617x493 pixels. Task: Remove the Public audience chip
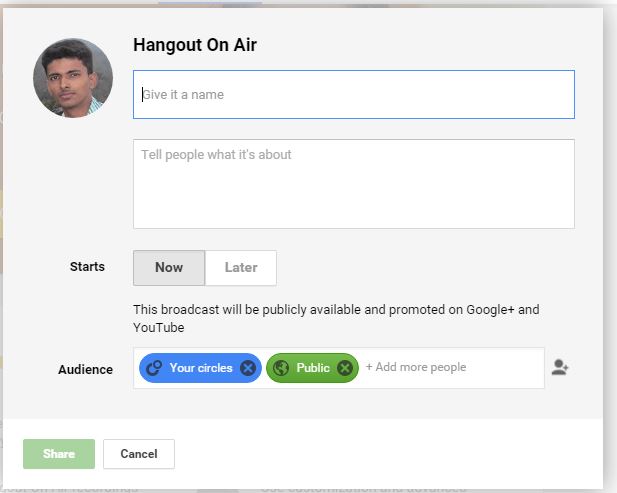tap(345, 368)
